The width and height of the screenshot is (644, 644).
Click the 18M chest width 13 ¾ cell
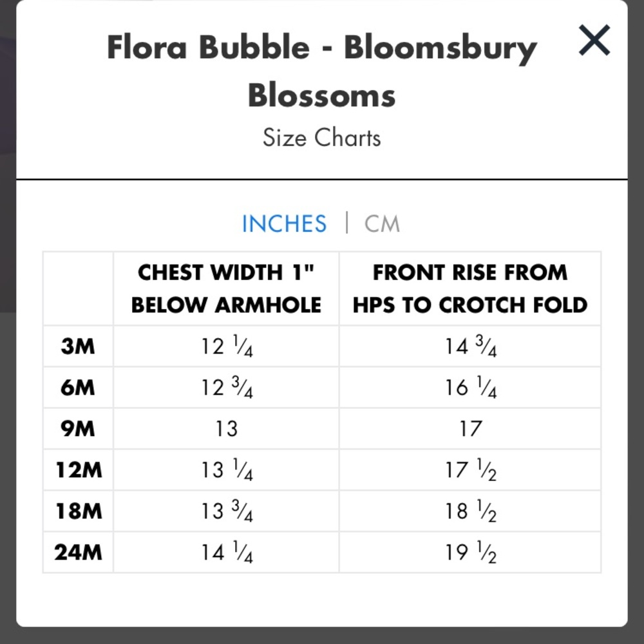(x=226, y=511)
